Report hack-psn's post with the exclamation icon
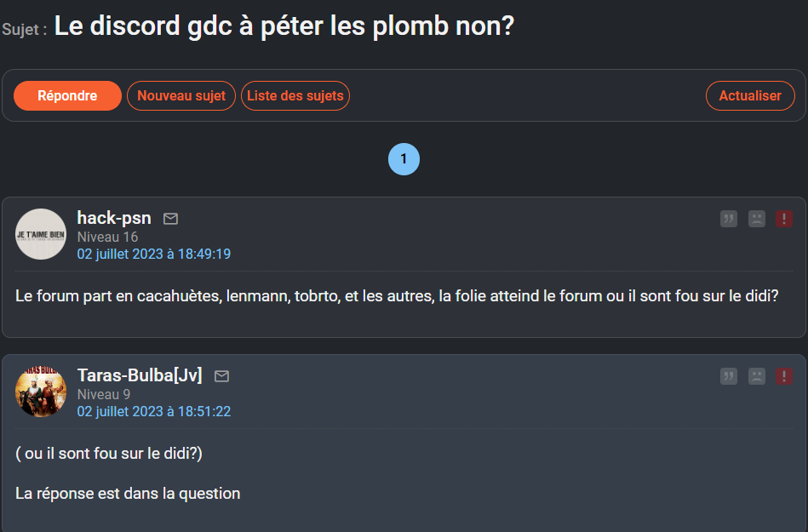Viewport: 808px width, 532px height. (x=784, y=219)
